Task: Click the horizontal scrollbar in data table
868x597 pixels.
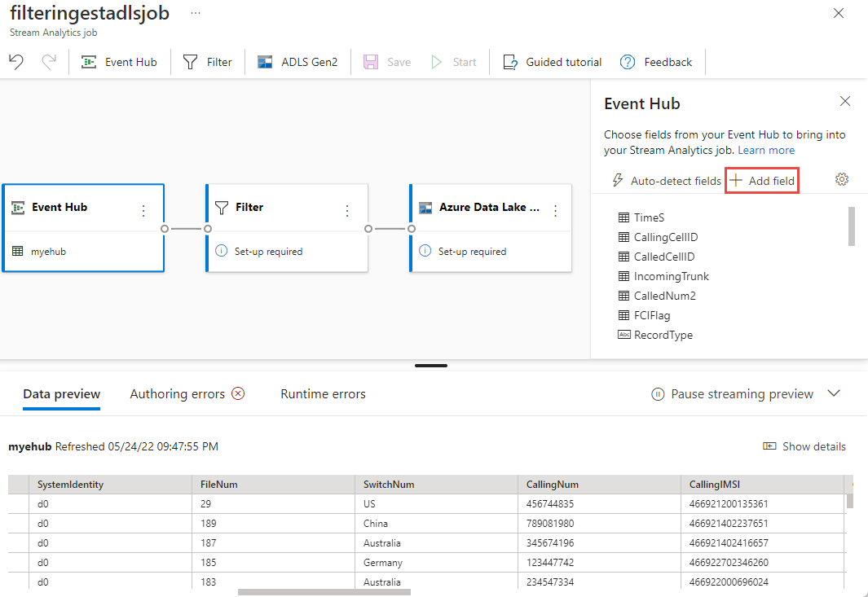Action: 310,592
